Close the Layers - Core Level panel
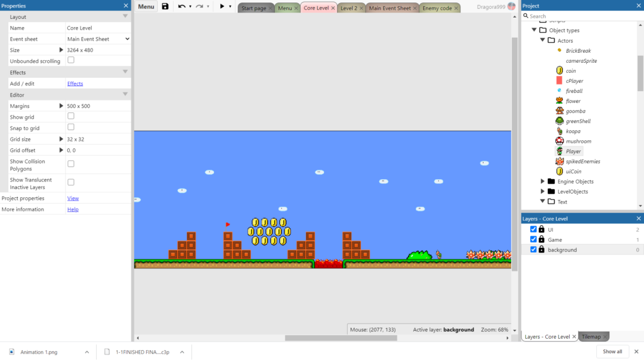Viewport: 644px width, 362px height. point(639,218)
